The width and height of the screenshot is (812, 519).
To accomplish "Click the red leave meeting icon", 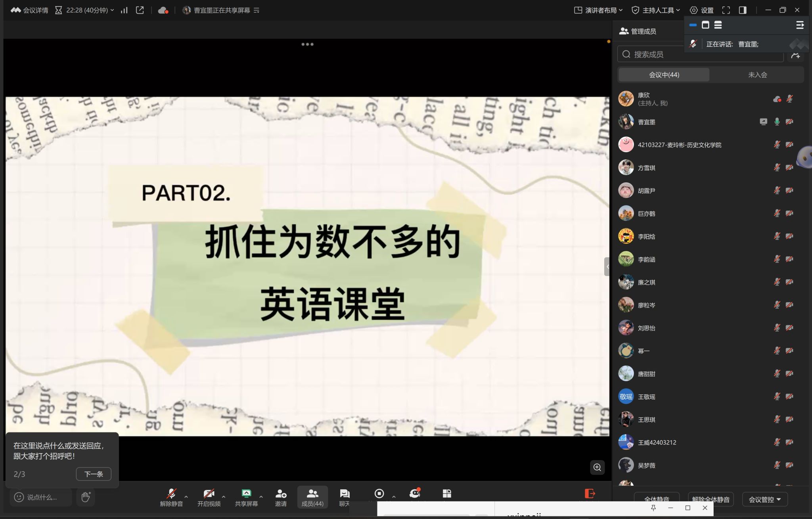I will coord(590,493).
